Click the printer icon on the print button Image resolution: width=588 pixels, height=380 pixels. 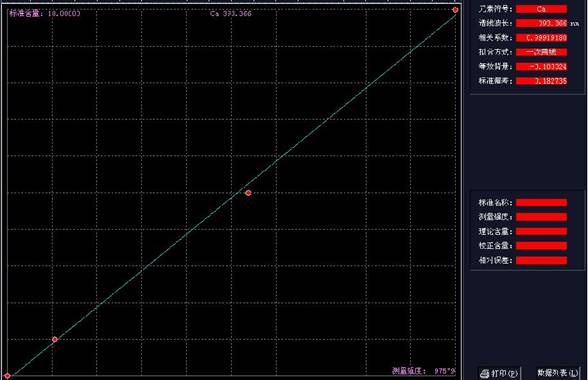[484, 374]
